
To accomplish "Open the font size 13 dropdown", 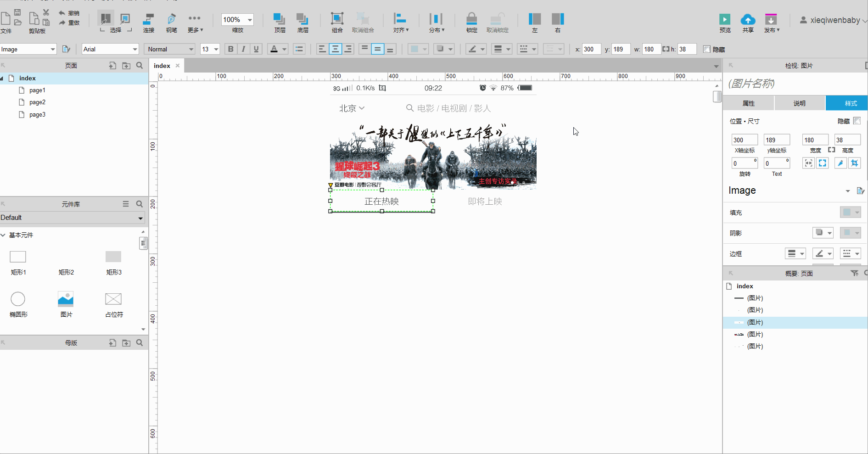I will coord(210,49).
